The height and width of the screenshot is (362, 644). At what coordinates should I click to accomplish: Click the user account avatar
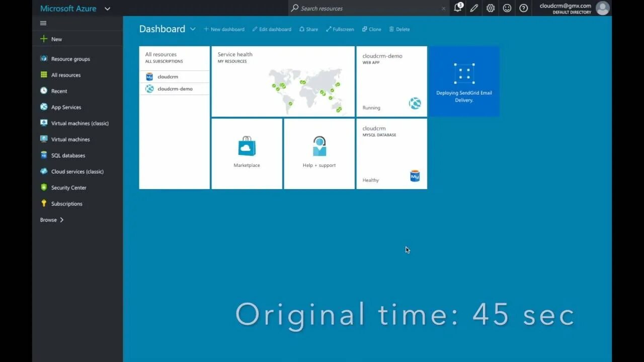click(602, 8)
